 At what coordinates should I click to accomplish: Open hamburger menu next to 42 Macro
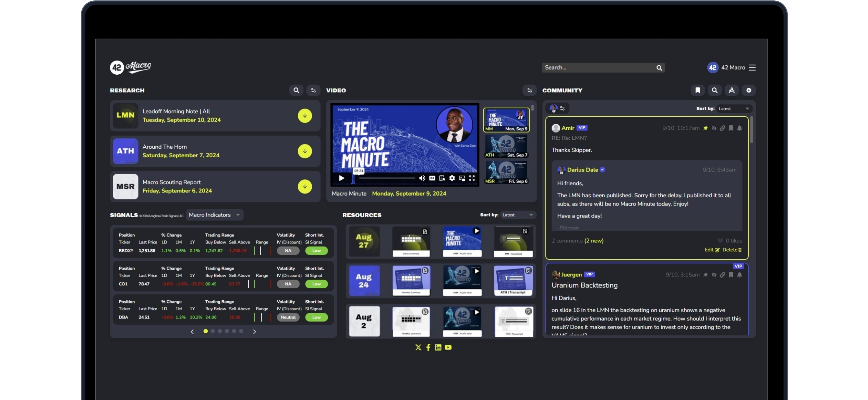point(752,67)
